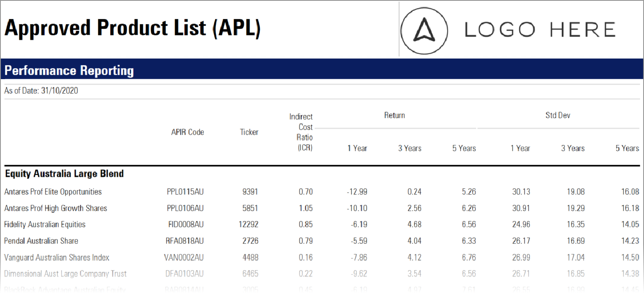Click the Std Dev 1 Year column header
The width and height of the screenshot is (644, 305).
click(x=520, y=148)
